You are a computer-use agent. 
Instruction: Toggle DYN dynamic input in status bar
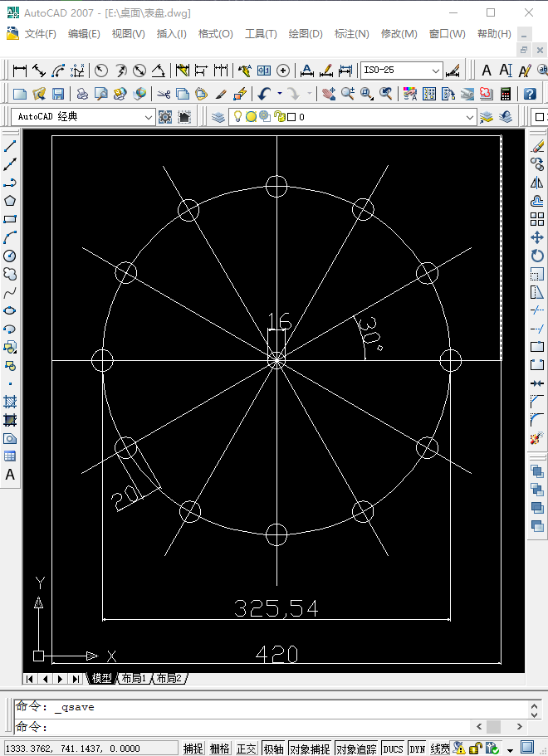coord(418,749)
